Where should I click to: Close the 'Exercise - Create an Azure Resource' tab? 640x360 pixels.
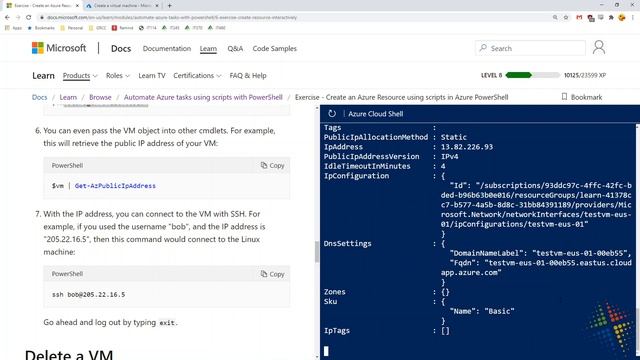coord(78,6)
